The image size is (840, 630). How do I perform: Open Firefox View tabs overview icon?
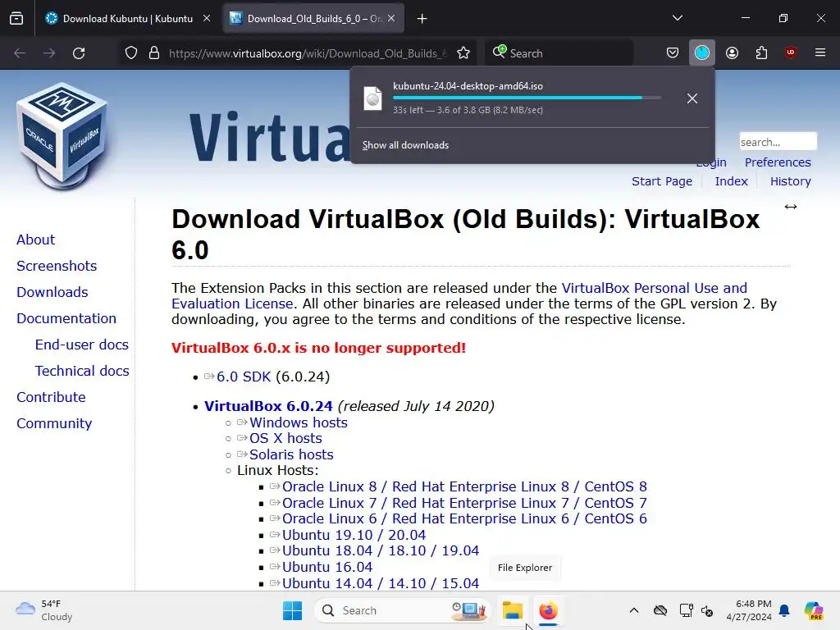coord(16,19)
